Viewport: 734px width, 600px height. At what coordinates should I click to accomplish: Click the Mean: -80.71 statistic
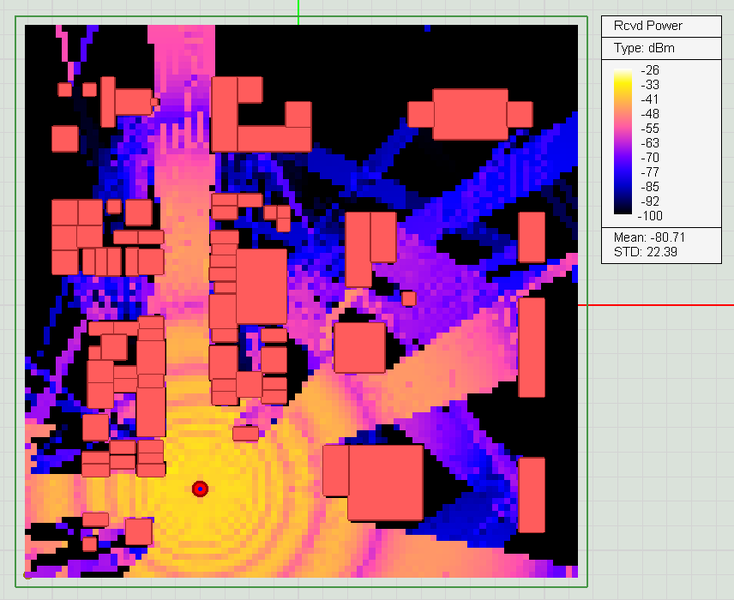click(649, 237)
